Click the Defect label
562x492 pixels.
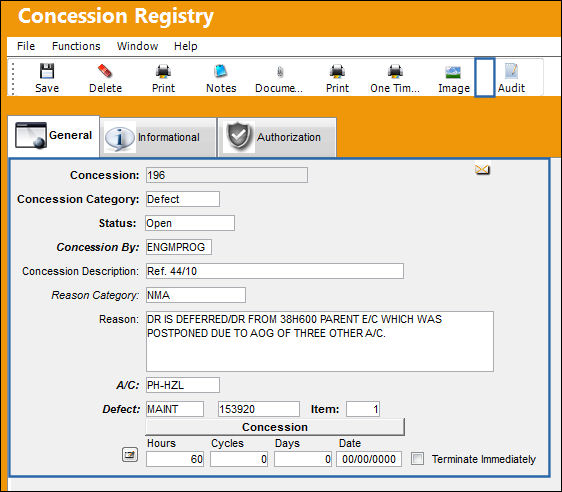pyautogui.click(x=121, y=409)
